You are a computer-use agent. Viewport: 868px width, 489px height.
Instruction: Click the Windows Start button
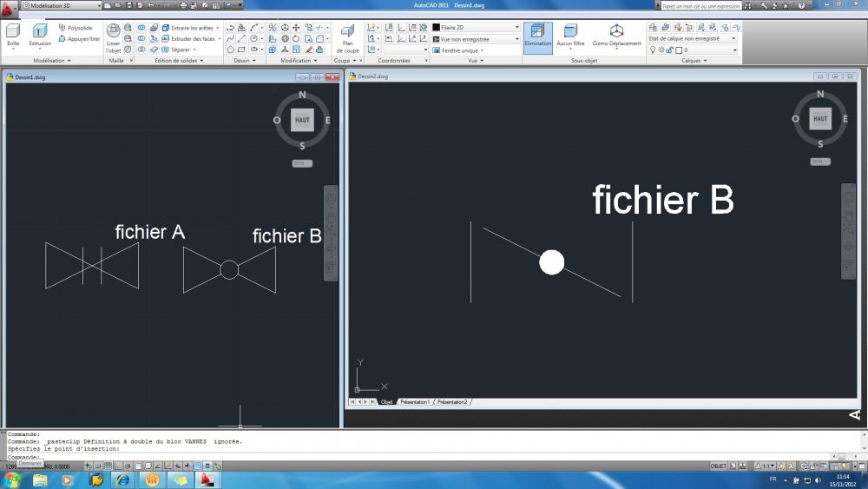(x=11, y=479)
